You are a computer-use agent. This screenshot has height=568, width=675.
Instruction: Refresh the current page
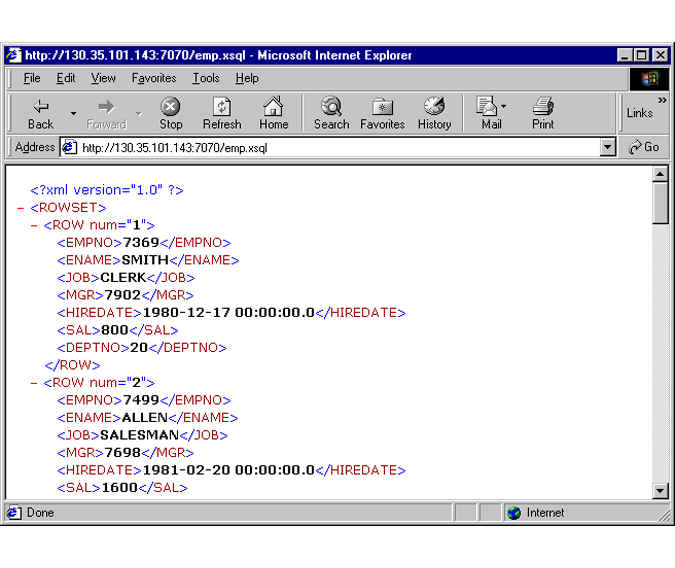click(222, 112)
